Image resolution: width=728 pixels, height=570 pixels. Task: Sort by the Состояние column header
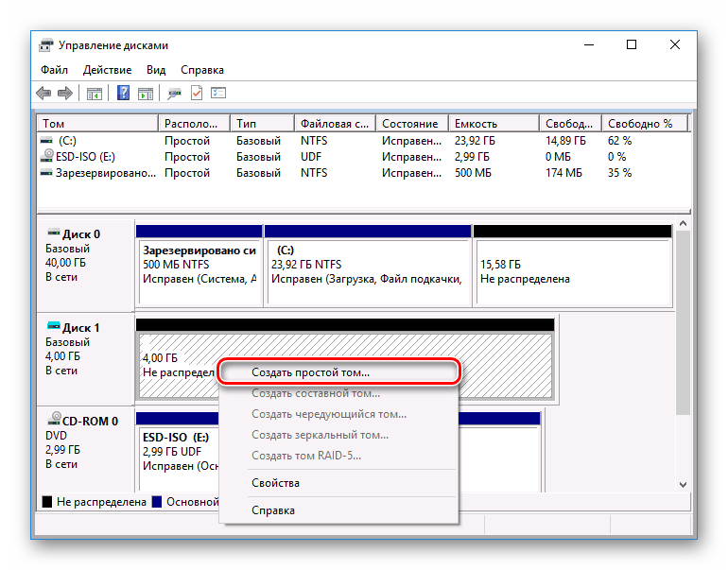coord(412,124)
